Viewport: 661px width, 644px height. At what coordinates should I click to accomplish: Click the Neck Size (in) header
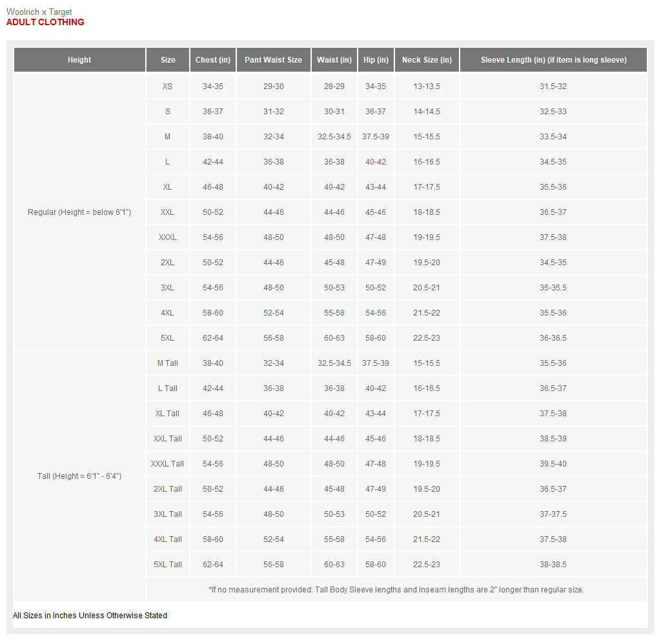coord(427,60)
